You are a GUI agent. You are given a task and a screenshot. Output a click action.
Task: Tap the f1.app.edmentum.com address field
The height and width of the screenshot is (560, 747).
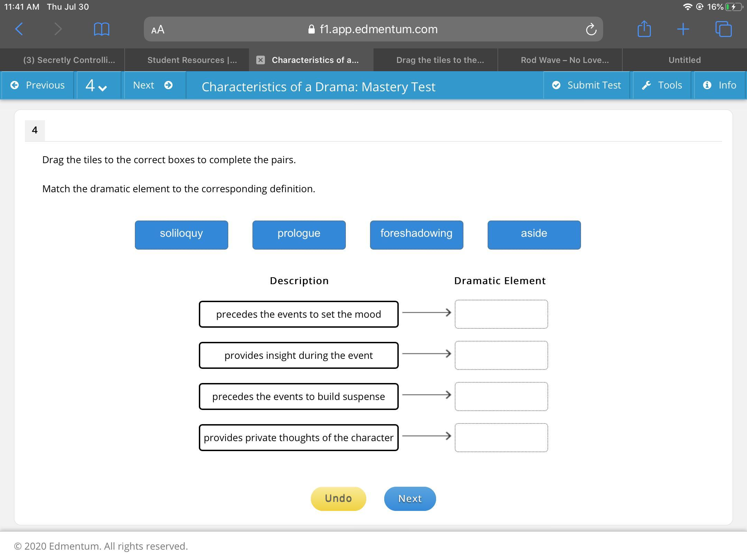point(373,29)
